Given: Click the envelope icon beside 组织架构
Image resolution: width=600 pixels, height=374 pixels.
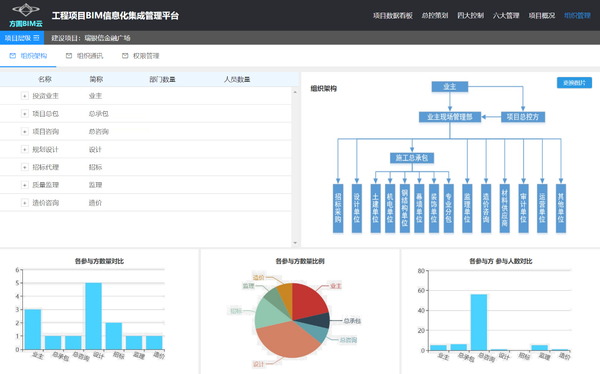Looking at the screenshot, I should [x=13, y=56].
